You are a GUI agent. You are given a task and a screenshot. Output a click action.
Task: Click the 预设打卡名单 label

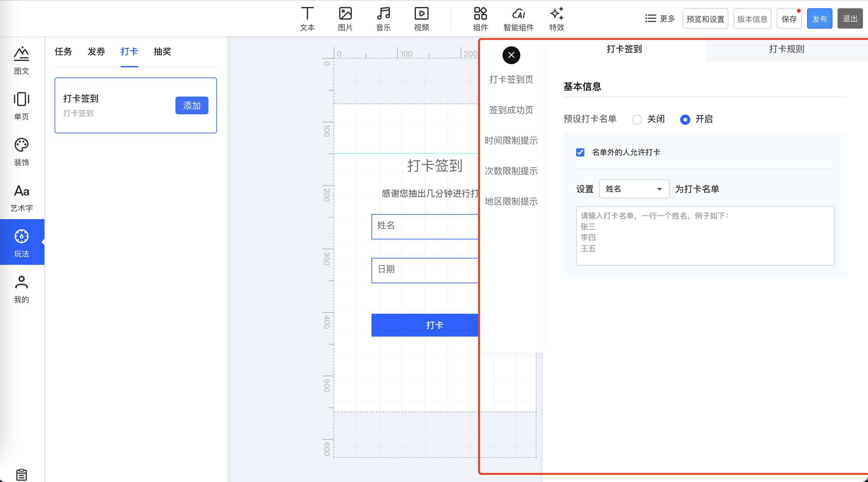(x=590, y=119)
